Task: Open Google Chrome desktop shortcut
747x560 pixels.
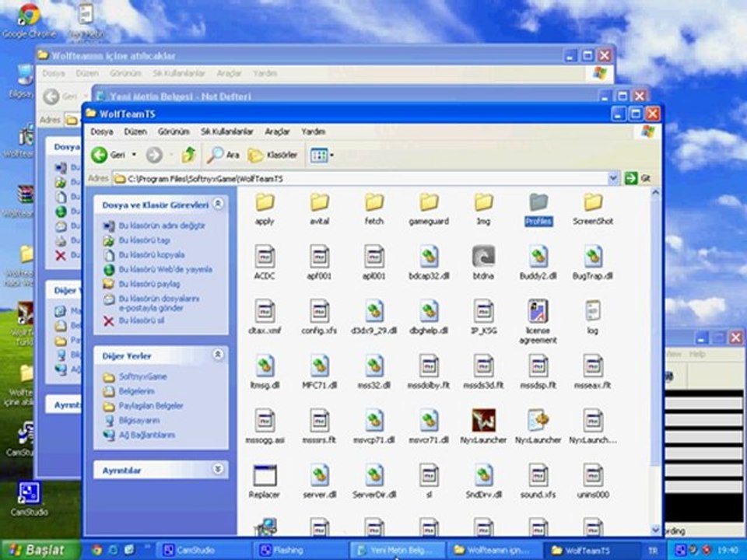Action: (28, 22)
